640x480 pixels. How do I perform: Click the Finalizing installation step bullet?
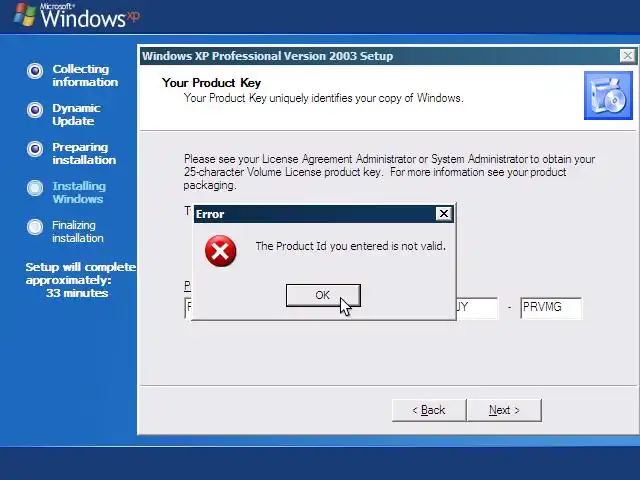pyautogui.click(x=35, y=227)
